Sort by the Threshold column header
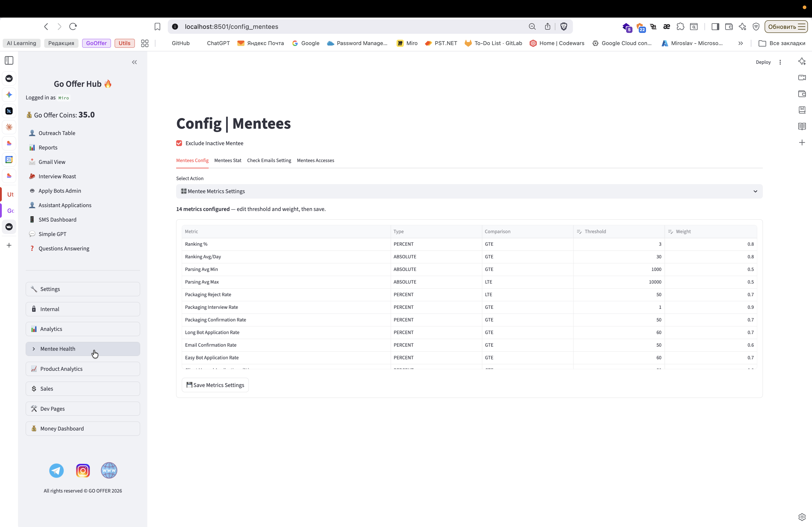Viewport: 812px width, 527px height. point(595,231)
